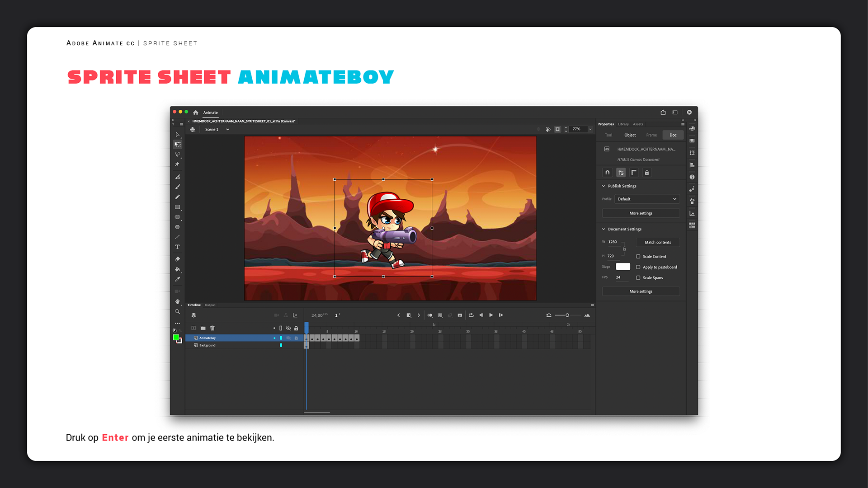Enable the Scale Content checkbox
868x488 pixels.
[x=638, y=257]
